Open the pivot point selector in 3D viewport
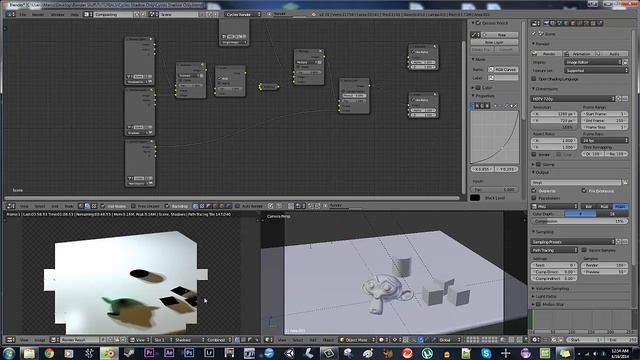The image size is (640, 360). (x=396, y=340)
